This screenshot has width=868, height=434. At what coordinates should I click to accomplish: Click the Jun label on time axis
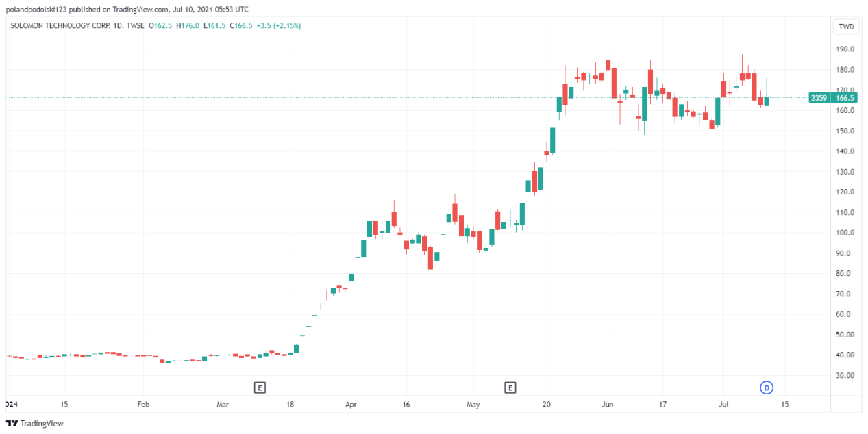(x=608, y=404)
